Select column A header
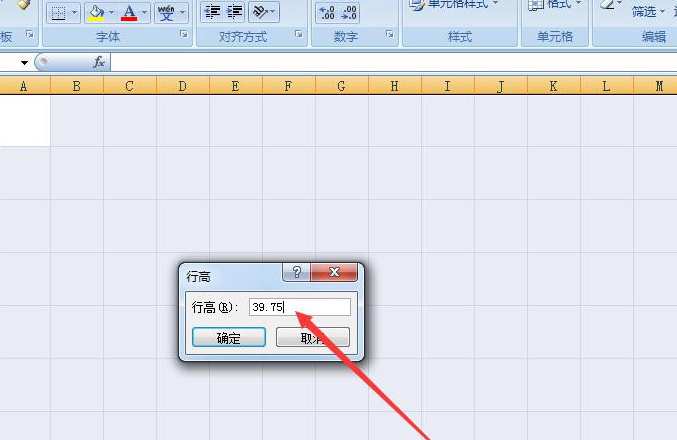The width and height of the screenshot is (677, 440). (x=24, y=86)
